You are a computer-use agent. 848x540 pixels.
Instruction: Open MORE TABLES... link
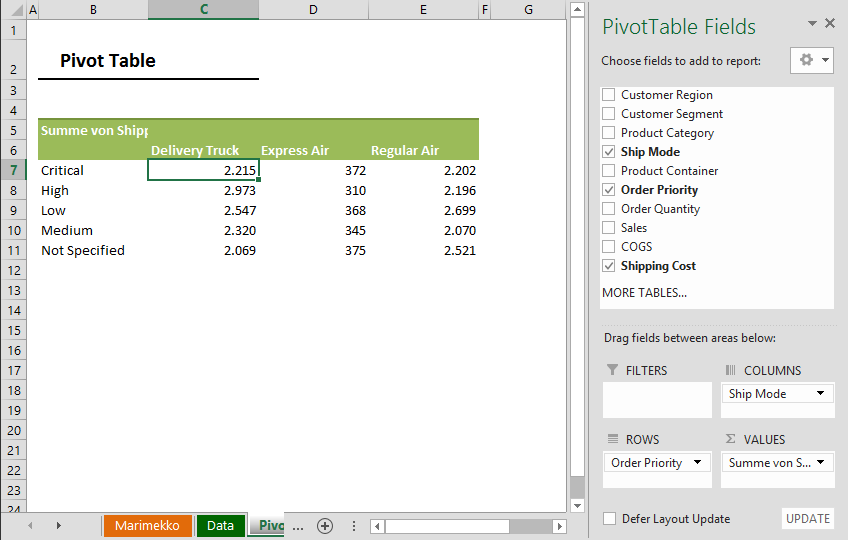click(644, 293)
